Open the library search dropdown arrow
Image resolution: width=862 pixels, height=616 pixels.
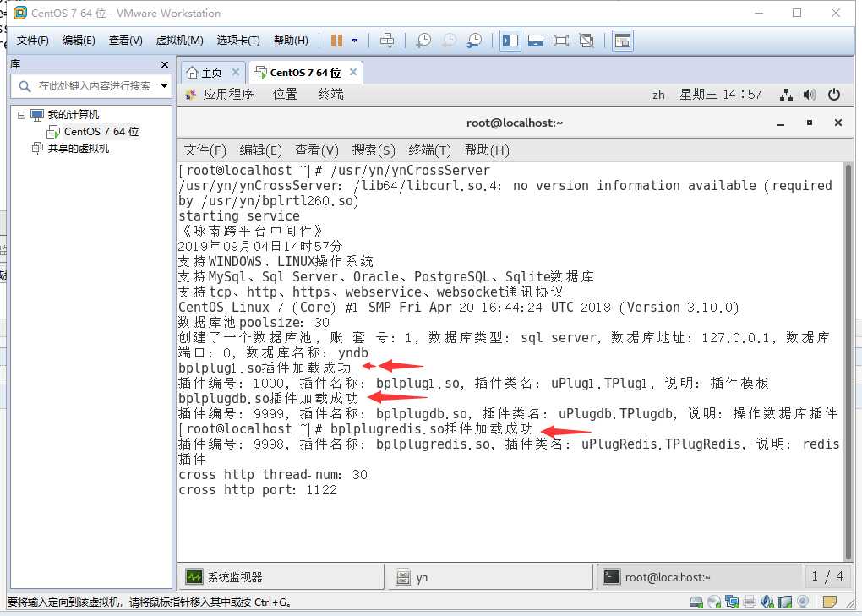[165, 85]
